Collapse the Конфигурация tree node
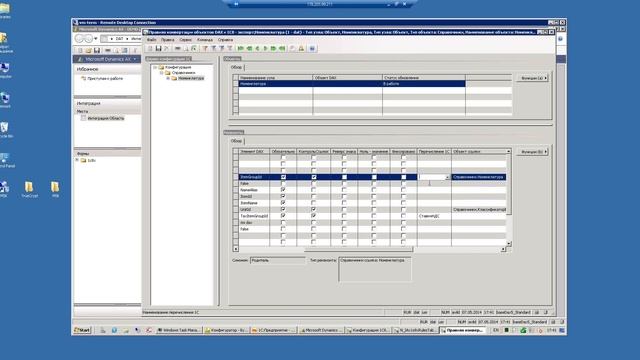640x360 pixels. (155, 67)
